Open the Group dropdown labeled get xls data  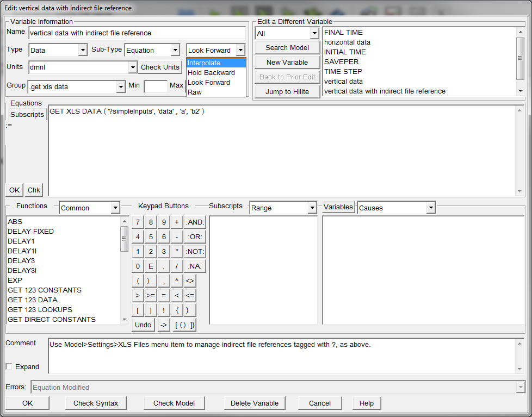click(x=76, y=86)
